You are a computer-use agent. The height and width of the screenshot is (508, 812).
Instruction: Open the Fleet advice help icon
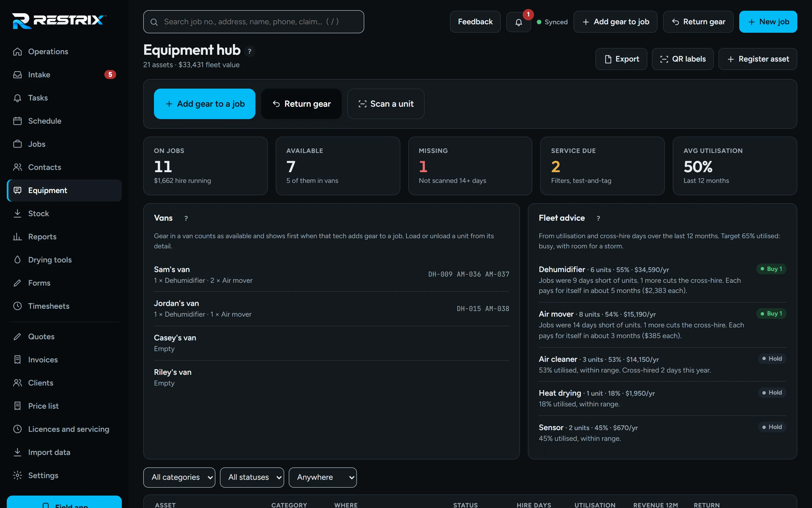[598, 218]
